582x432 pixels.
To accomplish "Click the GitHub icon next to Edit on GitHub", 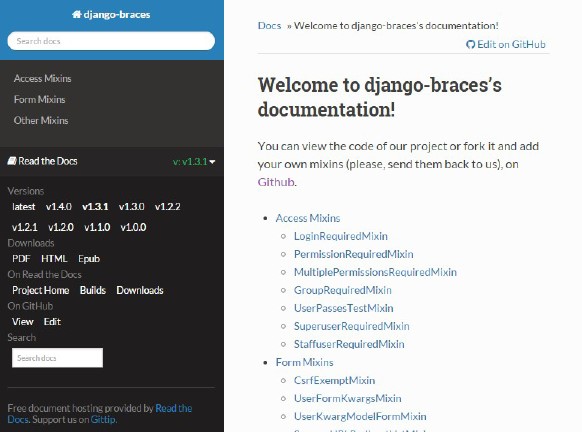I will (x=470, y=45).
